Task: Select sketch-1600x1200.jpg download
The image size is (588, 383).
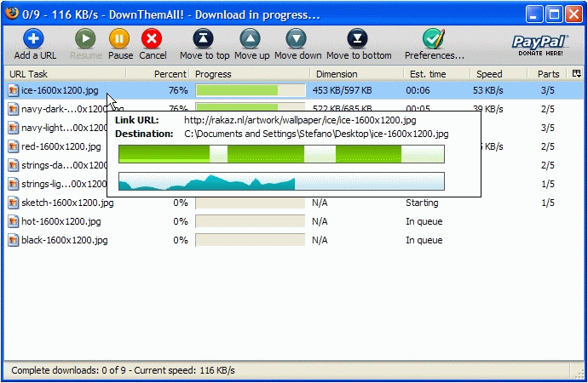Action: pos(67,203)
